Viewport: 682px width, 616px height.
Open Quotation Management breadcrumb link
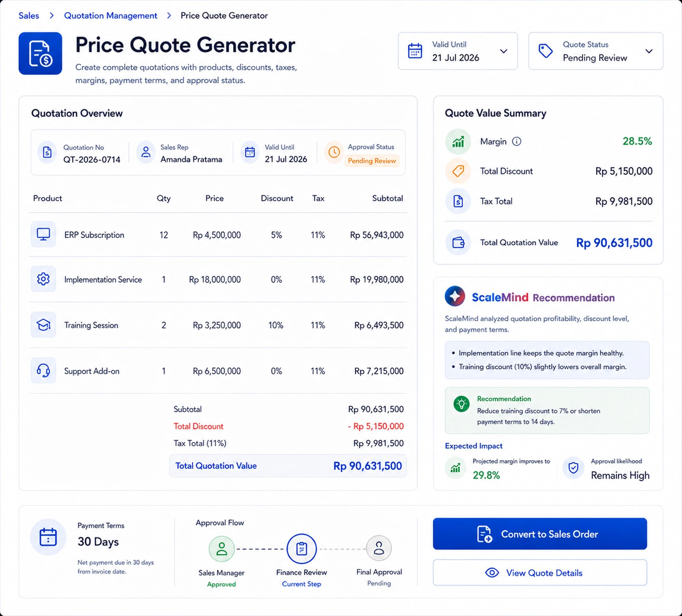[111, 16]
